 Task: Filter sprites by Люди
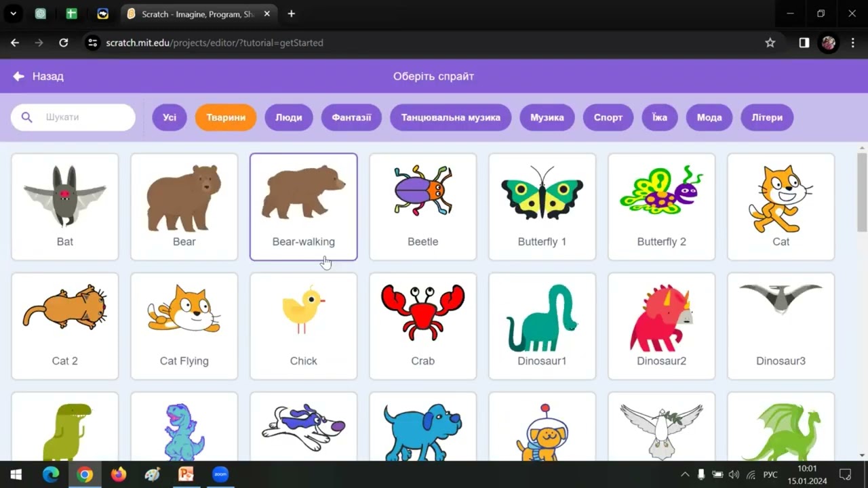[x=289, y=117]
